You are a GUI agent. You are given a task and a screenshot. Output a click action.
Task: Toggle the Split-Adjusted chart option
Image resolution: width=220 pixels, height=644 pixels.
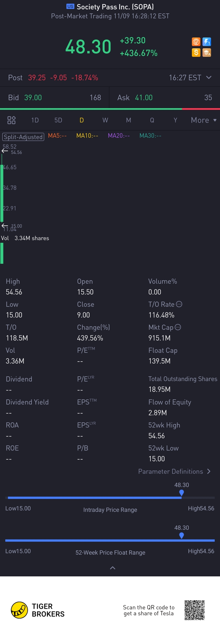(23, 137)
